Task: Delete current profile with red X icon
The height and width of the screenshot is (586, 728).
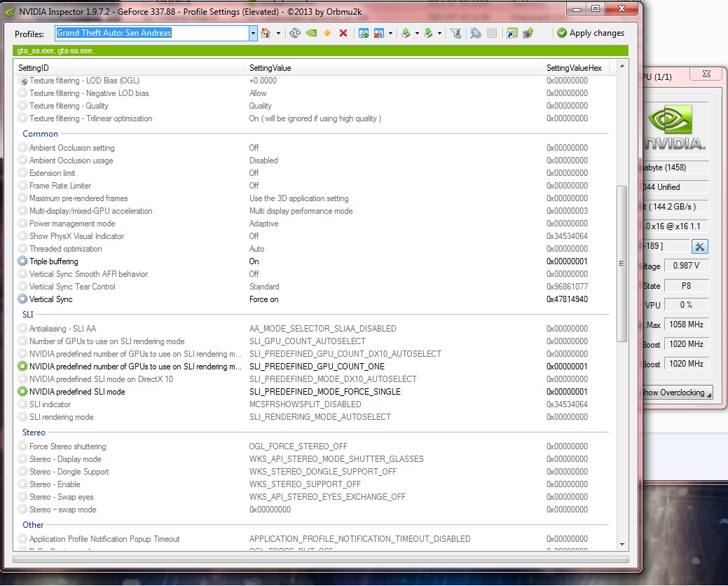Action: tap(343, 33)
